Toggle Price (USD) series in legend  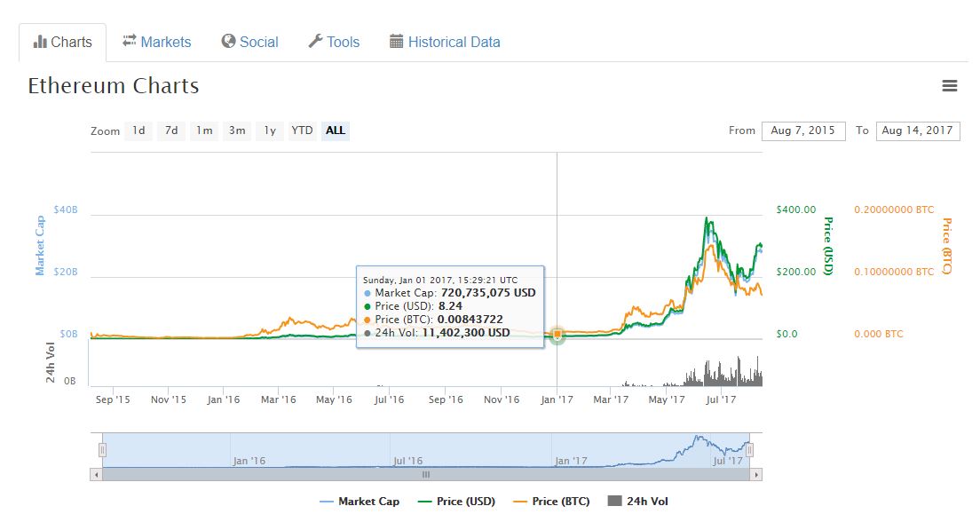[x=456, y=502]
